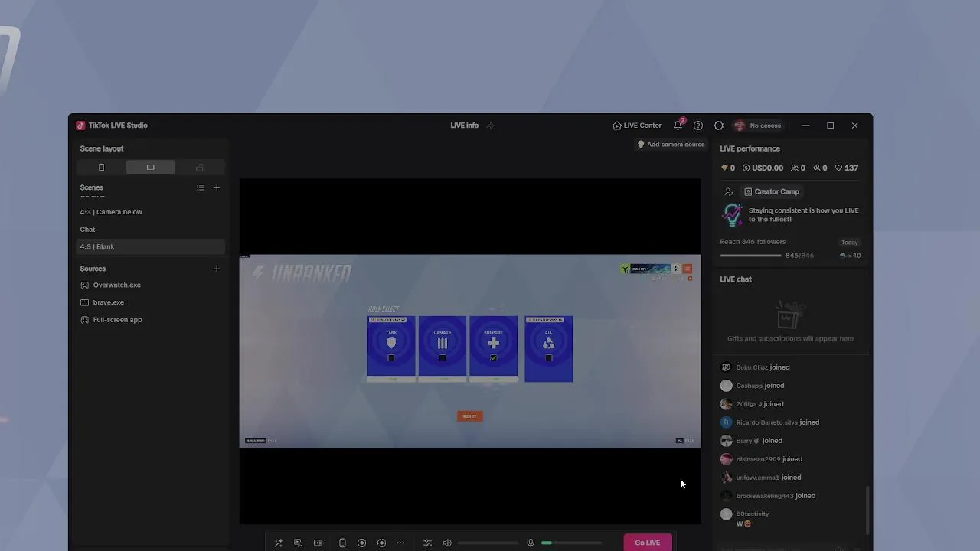Screen dimensions: 980x551
Task: Click the gift box icon in LIVE chat
Action: point(787,314)
